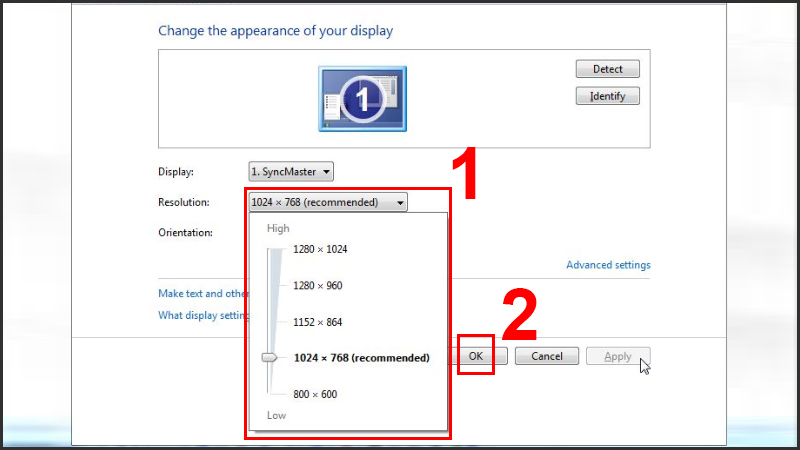Click the Apply button

(617, 356)
